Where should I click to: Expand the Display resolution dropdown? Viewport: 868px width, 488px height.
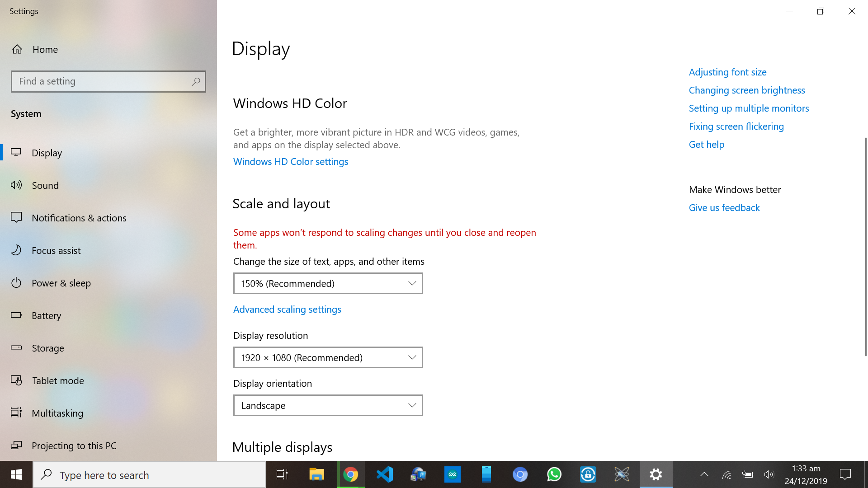[x=327, y=357]
